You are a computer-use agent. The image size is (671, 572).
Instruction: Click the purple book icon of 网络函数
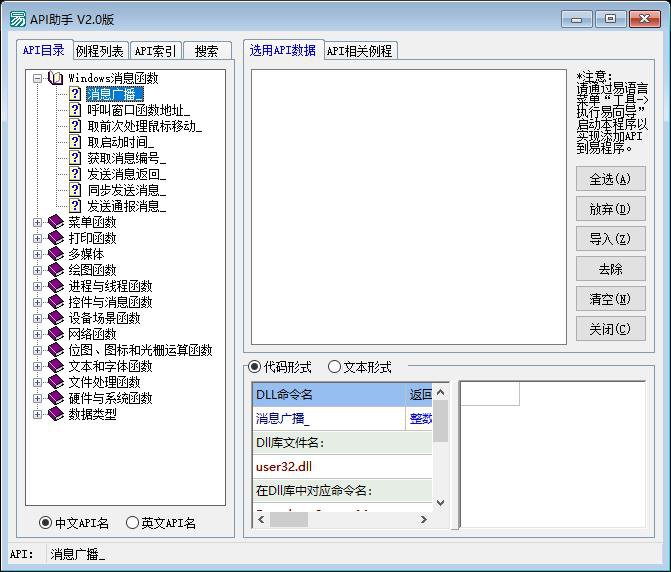pos(56,334)
